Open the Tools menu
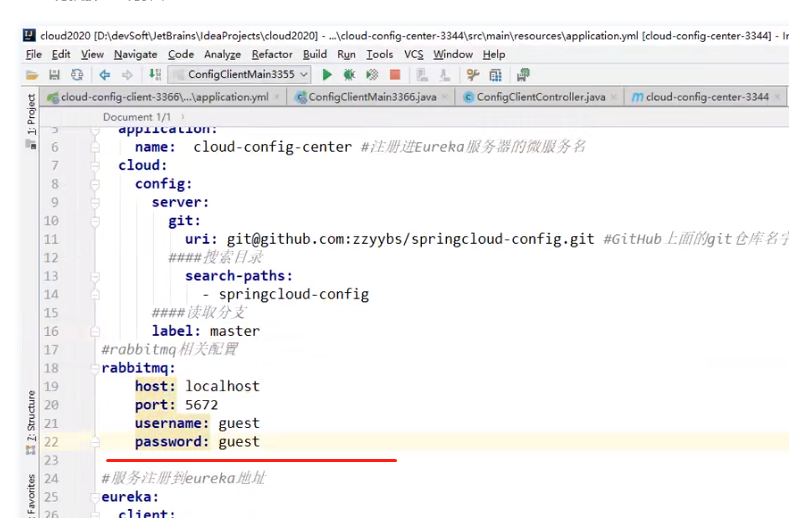The height and width of the screenshot is (518, 789). 379,54
